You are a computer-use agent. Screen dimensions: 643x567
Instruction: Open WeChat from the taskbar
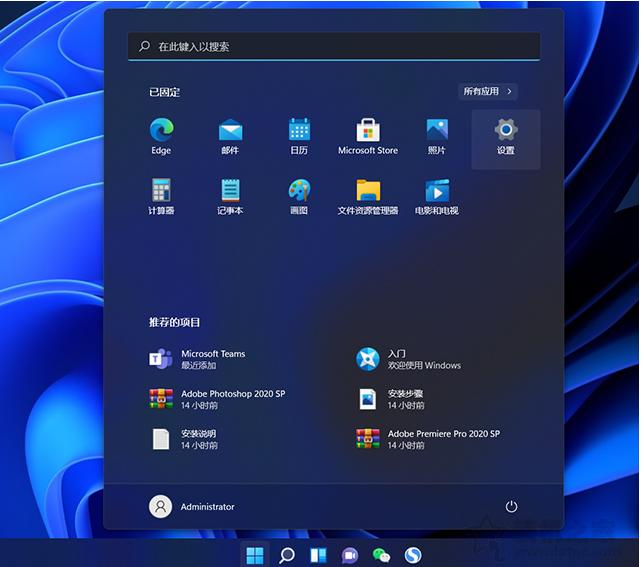click(381, 556)
